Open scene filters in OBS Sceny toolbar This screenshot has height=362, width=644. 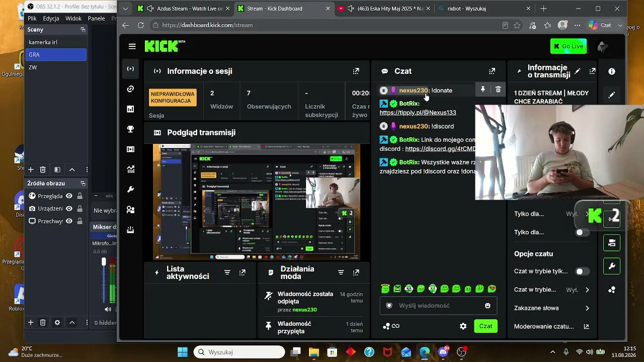57,170
